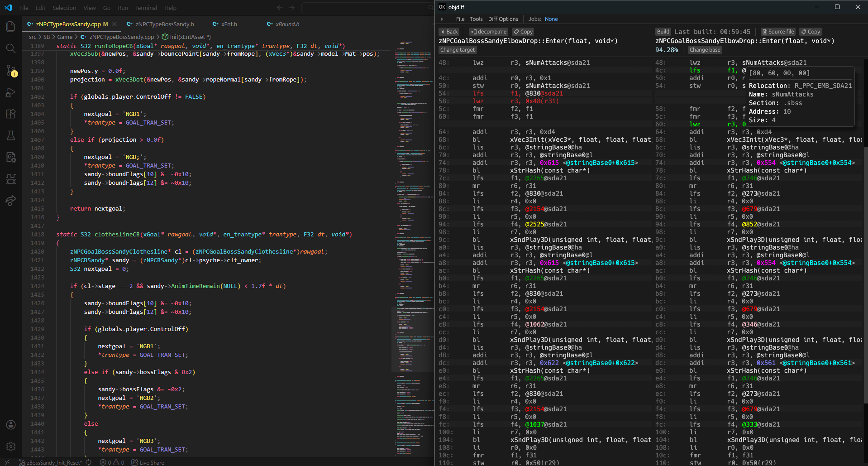
Task: Open the Terminal menu in VS Code
Action: tap(146, 8)
